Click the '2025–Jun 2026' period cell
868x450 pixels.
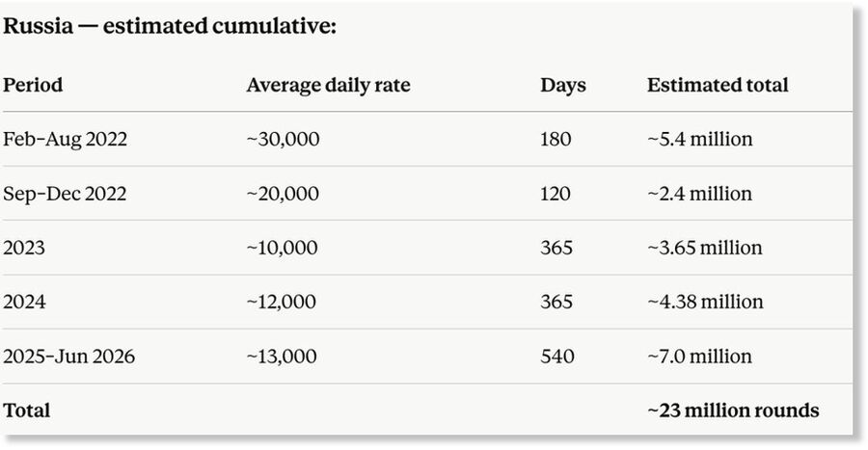coord(69,356)
